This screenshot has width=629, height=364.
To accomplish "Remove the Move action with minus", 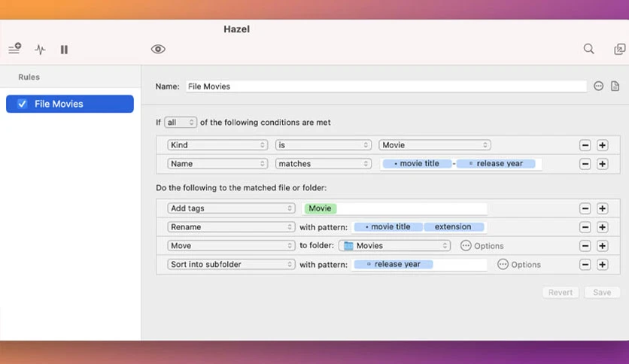I will pyautogui.click(x=585, y=245).
